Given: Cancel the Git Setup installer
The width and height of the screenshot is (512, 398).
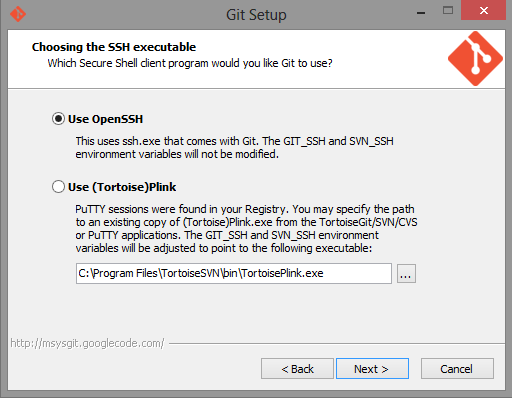Looking at the screenshot, I should 457,369.
